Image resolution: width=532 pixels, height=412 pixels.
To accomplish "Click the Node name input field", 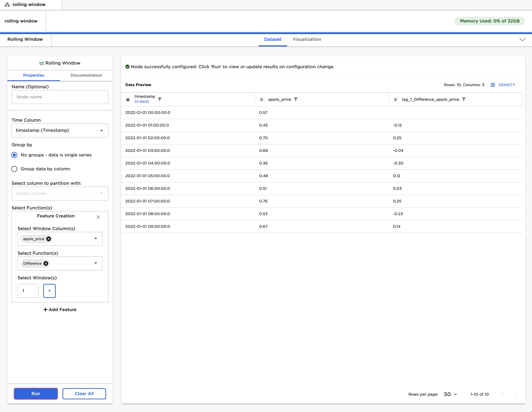I will pyautogui.click(x=60, y=97).
